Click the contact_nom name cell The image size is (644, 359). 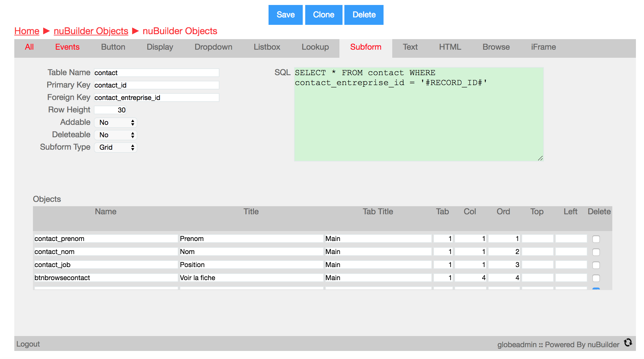(x=106, y=252)
